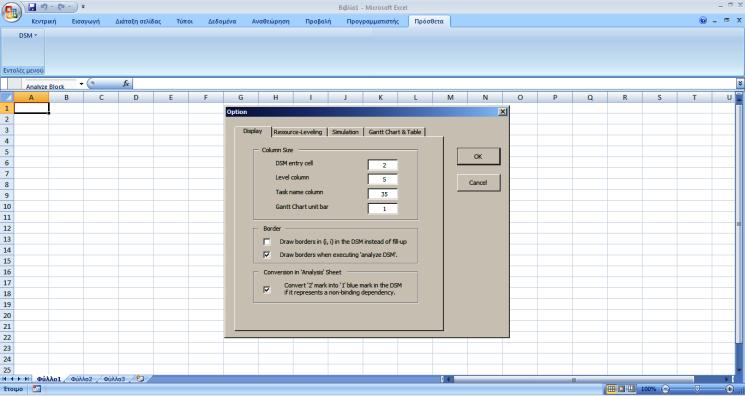Open the Office button menu
Viewport: 745px width, 396px height.
pyautogui.click(x=11, y=11)
